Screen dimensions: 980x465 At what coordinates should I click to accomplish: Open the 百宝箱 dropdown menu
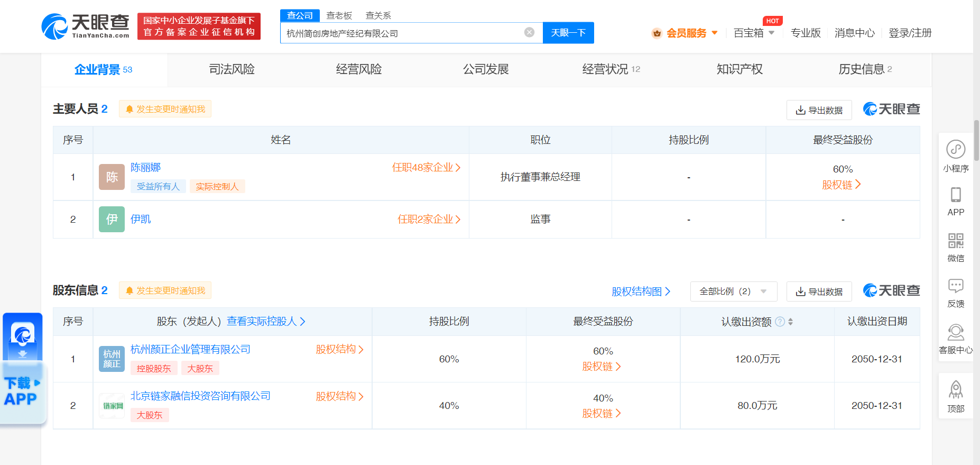coord(754,33)
